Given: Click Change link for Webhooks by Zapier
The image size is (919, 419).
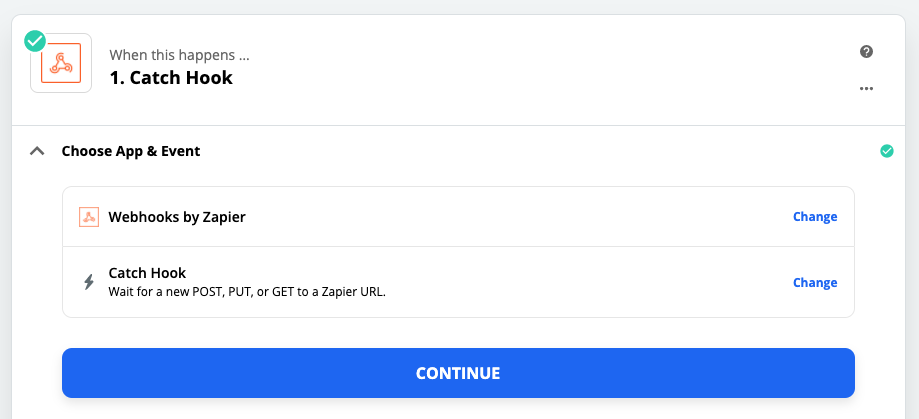Looking at the screenshot, I should point(815,217).
